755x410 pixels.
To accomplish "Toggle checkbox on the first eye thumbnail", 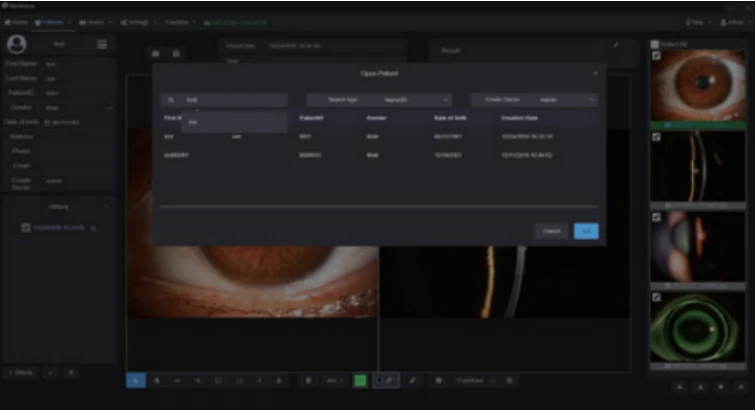I will [656, 55].
